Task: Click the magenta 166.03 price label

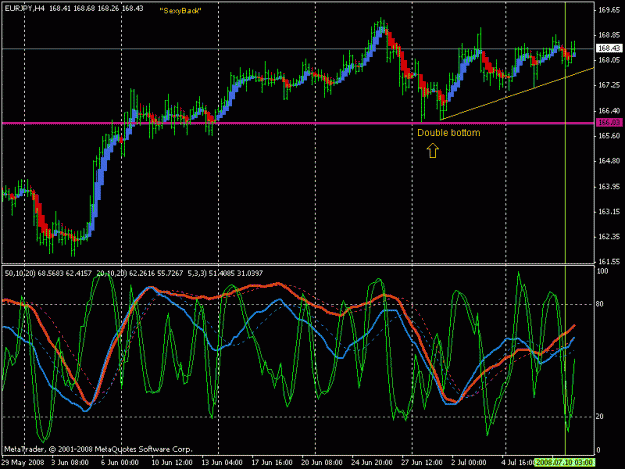Action: [x=609, y=122]
